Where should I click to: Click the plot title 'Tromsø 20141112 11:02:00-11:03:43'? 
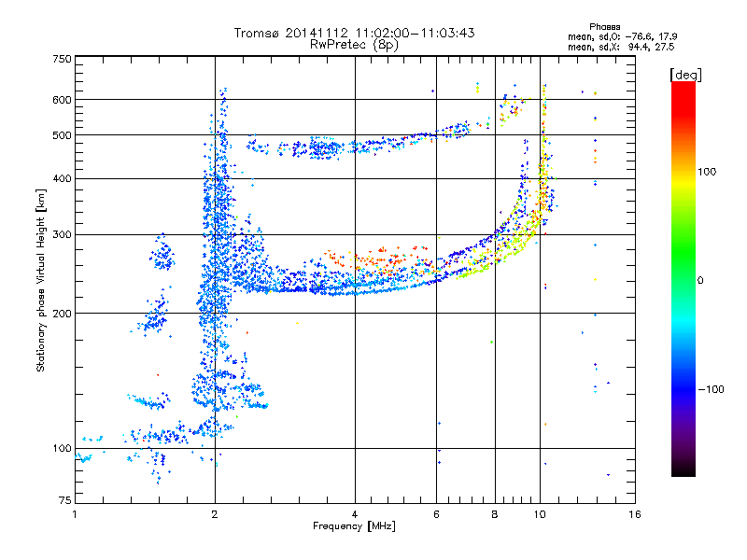354,33
